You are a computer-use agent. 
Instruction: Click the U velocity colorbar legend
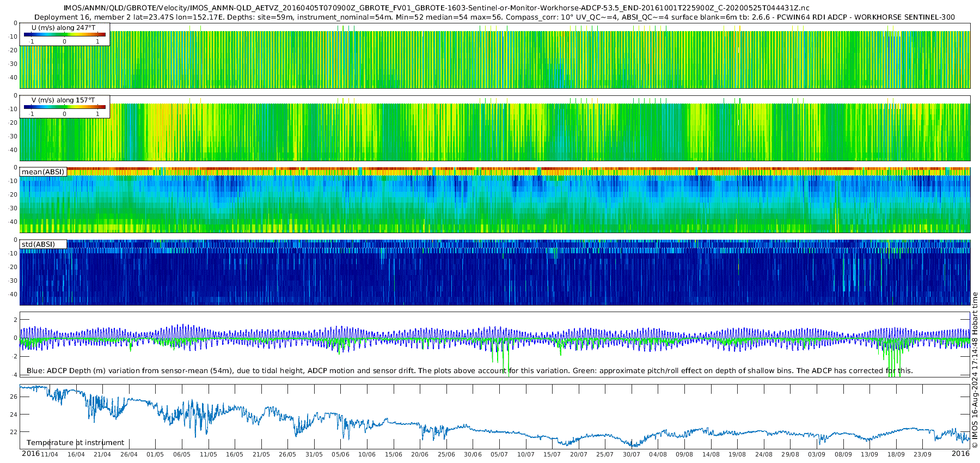65,34
